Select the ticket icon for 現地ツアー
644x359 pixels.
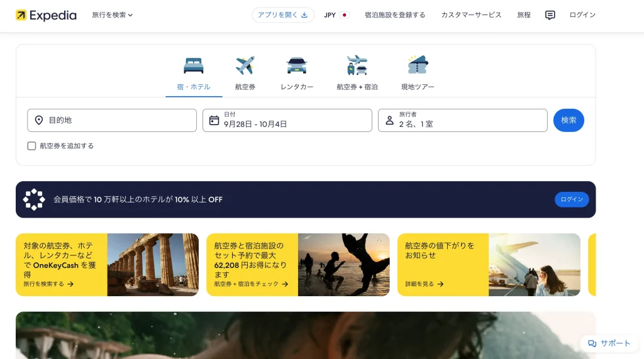[x=418, y=65]
